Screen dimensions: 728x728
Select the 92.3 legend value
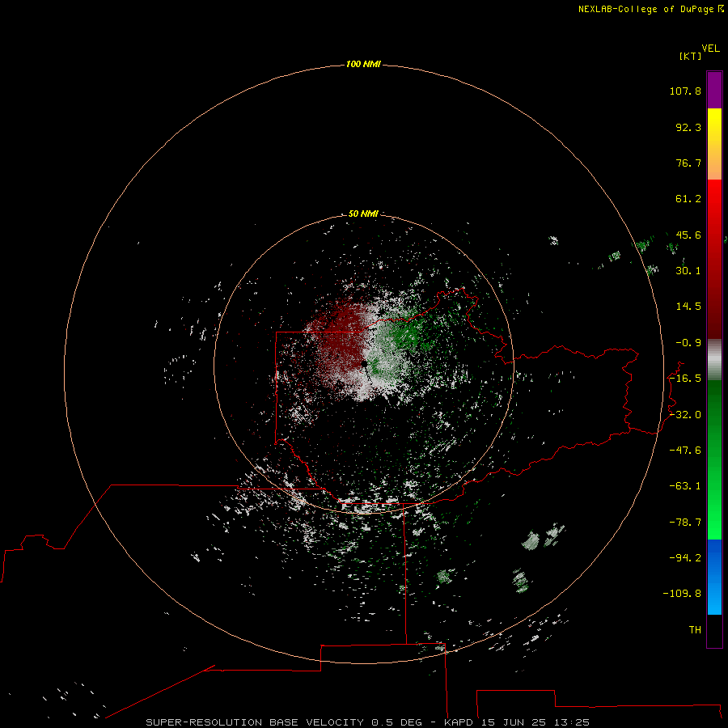(x=688, y=127)
